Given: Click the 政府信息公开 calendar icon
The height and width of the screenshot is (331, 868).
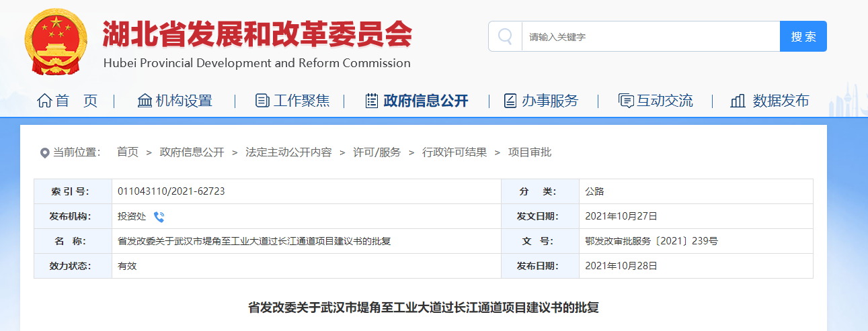Looking at the screenshot, I should click(371, 101).
